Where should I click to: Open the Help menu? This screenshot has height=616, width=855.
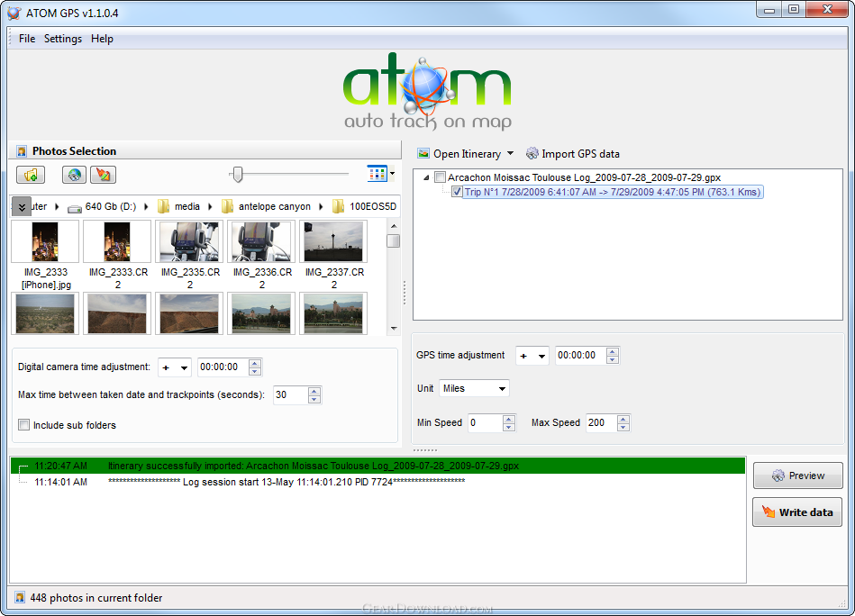(x=102, y=39)
